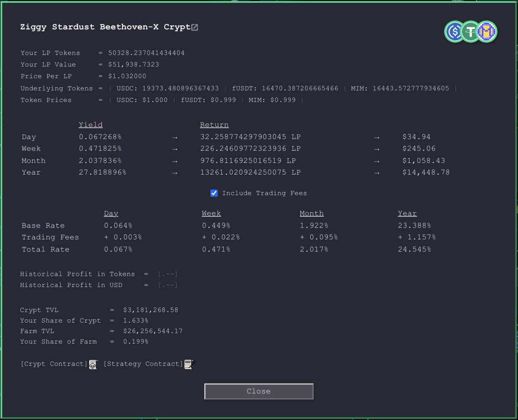Open the external link icon next to crypt title
Viewport: 518px width, 420px height.
click(x=194, y=27)
